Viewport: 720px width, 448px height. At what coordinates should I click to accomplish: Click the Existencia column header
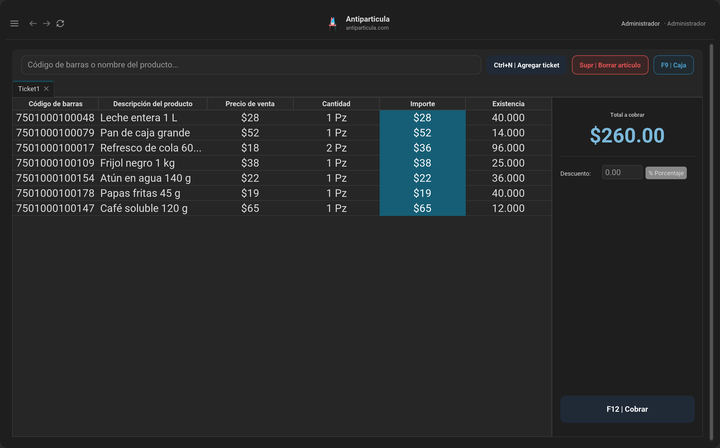508,104
